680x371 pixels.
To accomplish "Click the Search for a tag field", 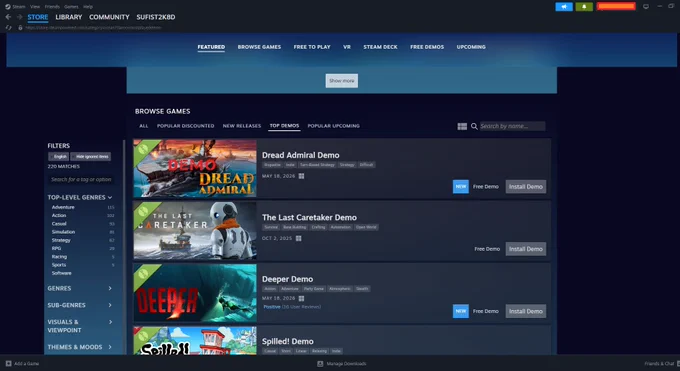I will tap(81, 180).
